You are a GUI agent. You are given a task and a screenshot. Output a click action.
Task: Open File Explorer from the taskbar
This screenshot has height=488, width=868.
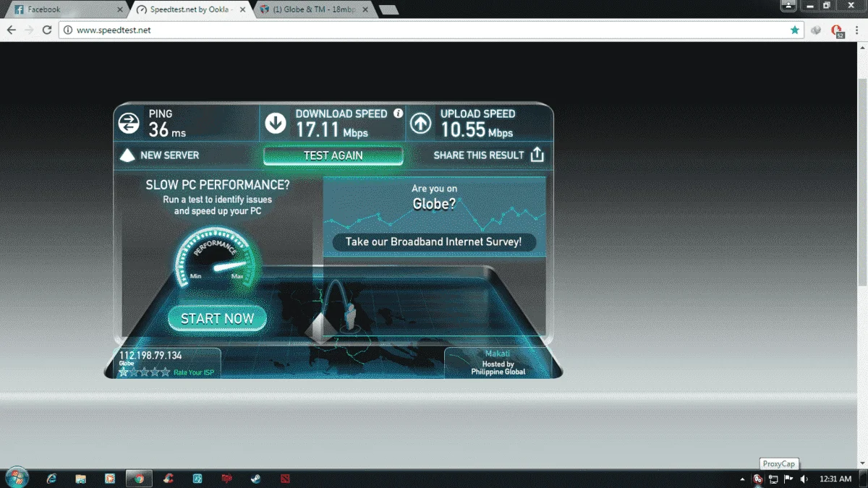(x=80, y=479)
